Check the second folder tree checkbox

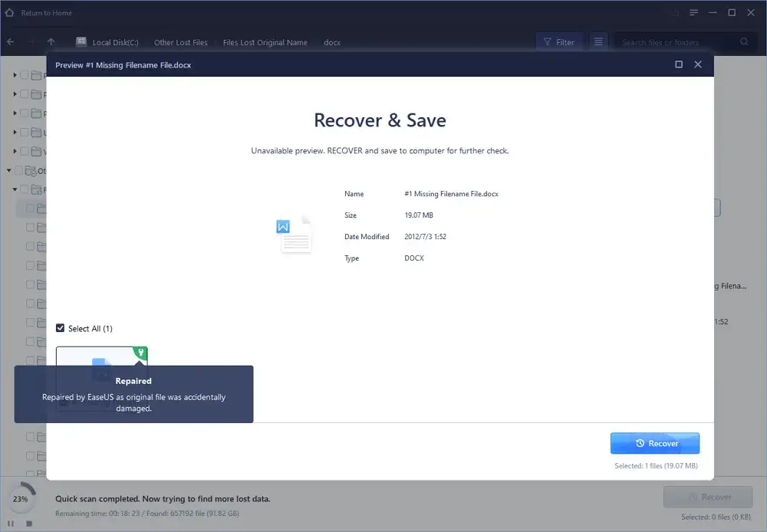(x=25, y=94)
